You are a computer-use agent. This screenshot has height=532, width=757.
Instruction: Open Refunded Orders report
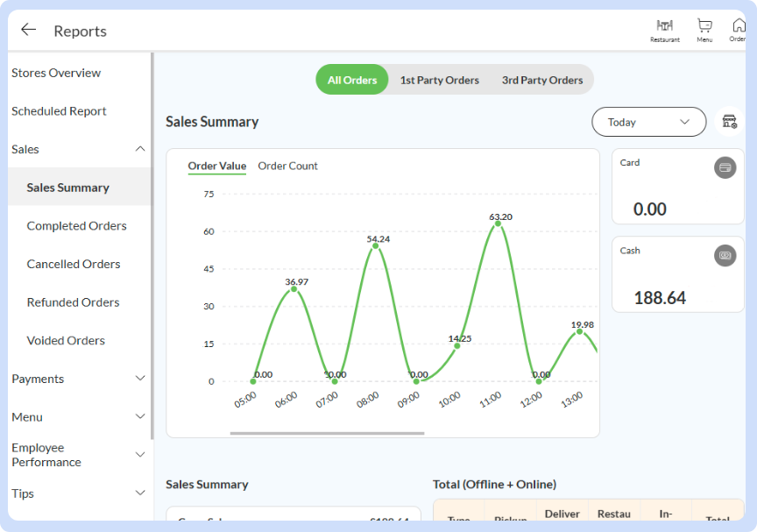pos(73,302)
